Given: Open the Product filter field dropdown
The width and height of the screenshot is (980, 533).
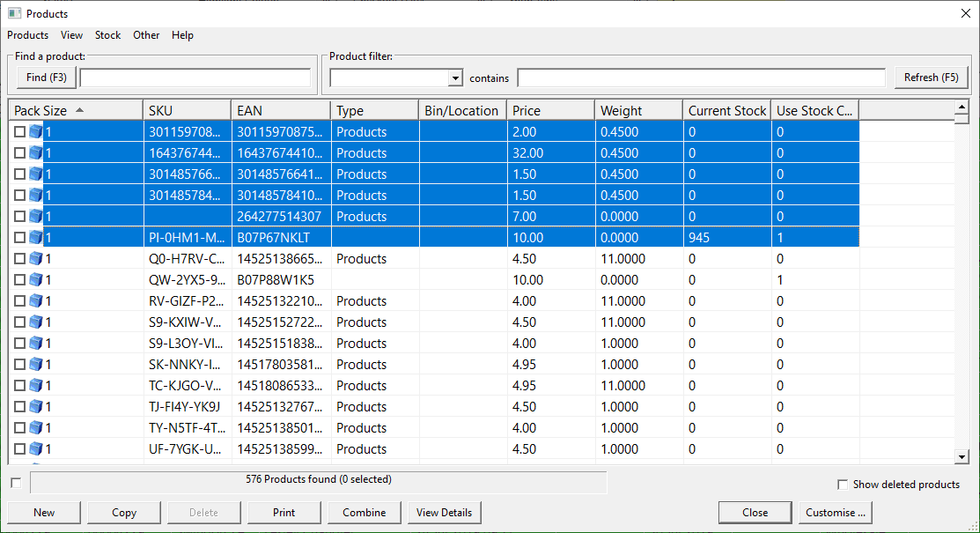Looking at the screenshot, I should 455,78.
